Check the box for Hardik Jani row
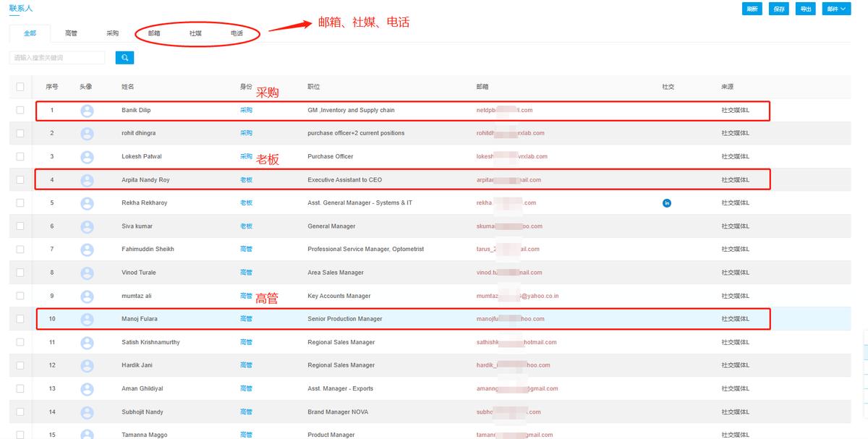 tap(20, 366)
